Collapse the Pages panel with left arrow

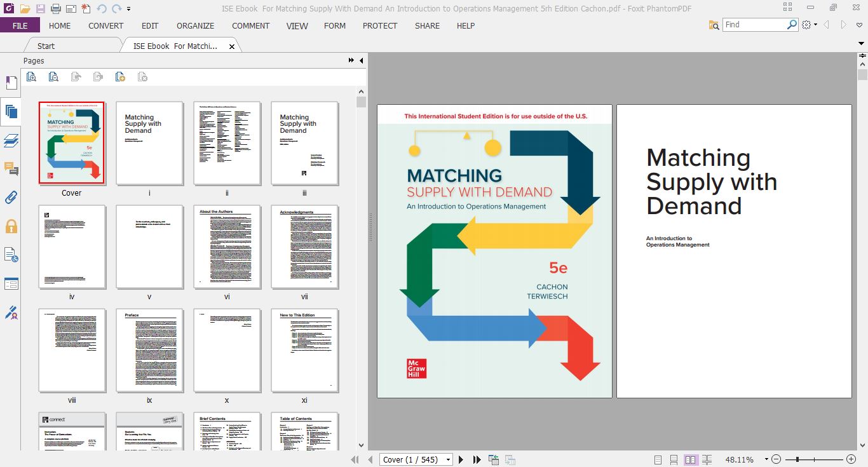pyautogui.click(x=361, y=60)
